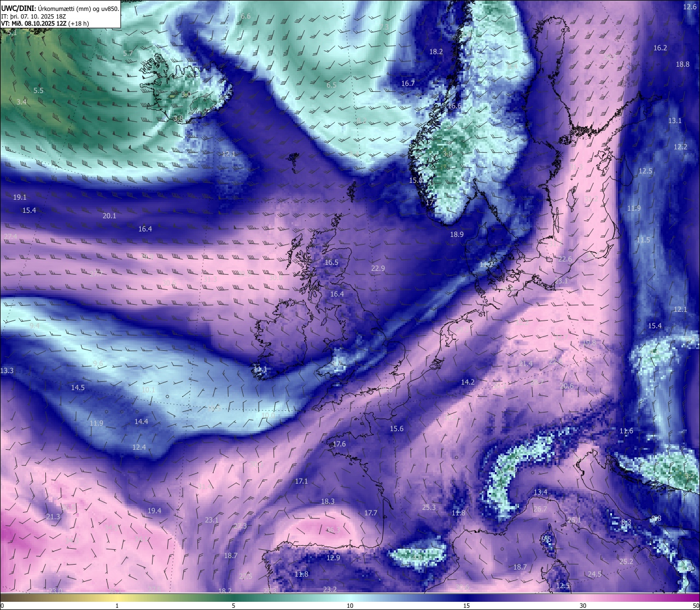Click the 1 label on the color scale
Screen dimensions: 700x610
(117, 606)
